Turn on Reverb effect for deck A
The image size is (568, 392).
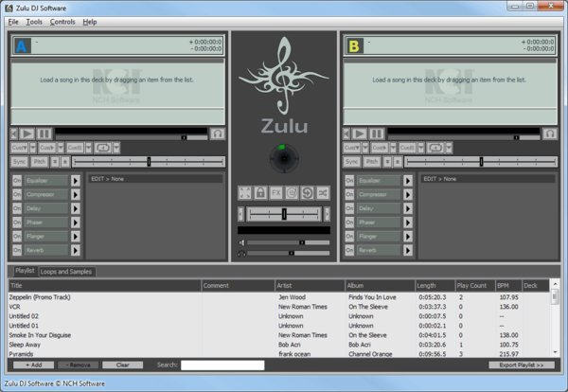tap(17, 250)
